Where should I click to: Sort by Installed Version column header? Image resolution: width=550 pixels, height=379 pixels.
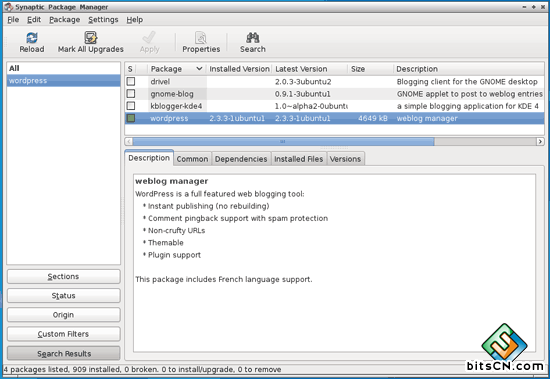tap(239, 69)
